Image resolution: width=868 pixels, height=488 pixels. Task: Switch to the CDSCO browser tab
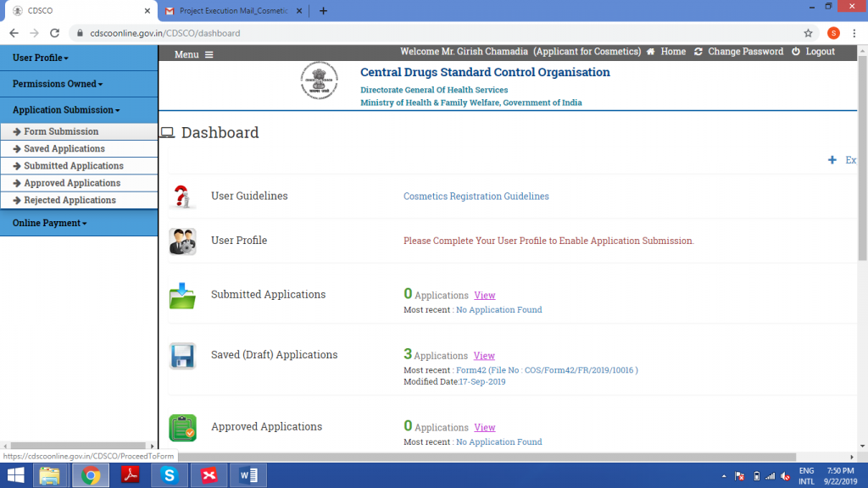pos(81,10)
